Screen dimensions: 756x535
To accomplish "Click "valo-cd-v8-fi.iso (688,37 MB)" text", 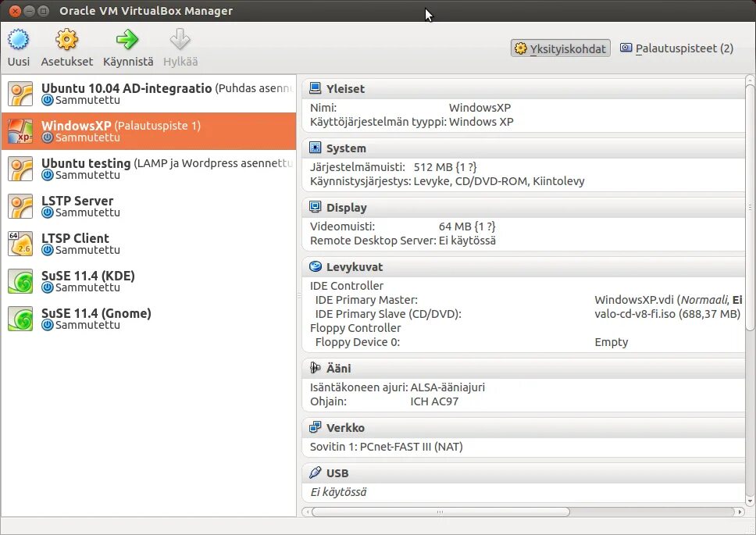I will pos(667,314).
